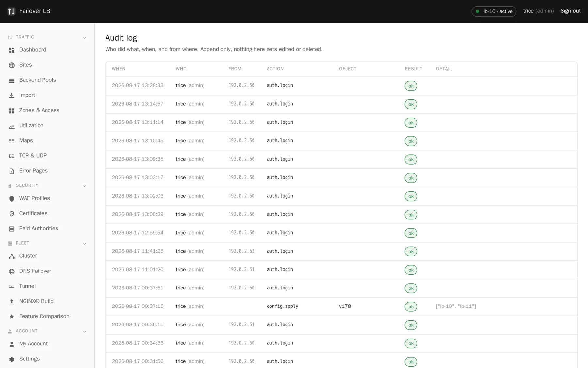Collapse the Fleet section chevron
This screenshot has width=588, height=368.
85,244
